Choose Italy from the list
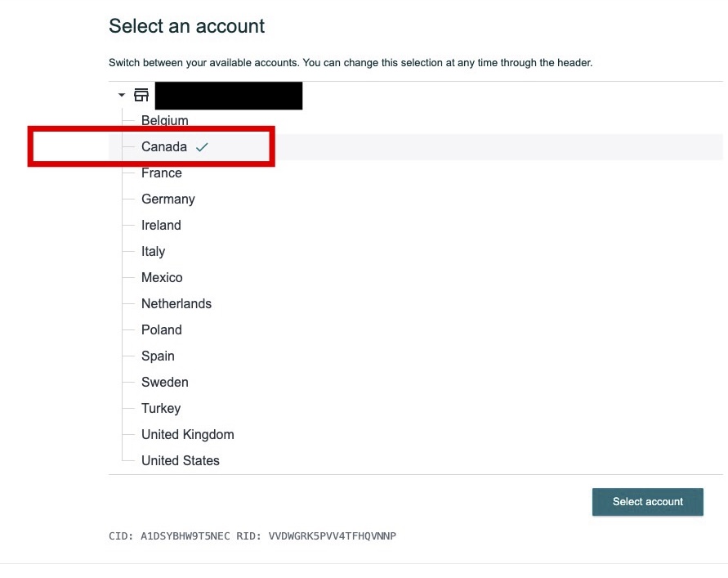The width and height of the screenshot is (728, 578). click(154, 251)
